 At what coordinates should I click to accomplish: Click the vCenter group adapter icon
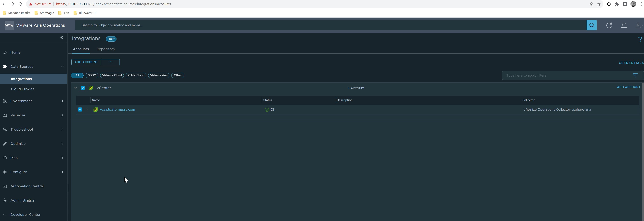[x=91, y=88]
